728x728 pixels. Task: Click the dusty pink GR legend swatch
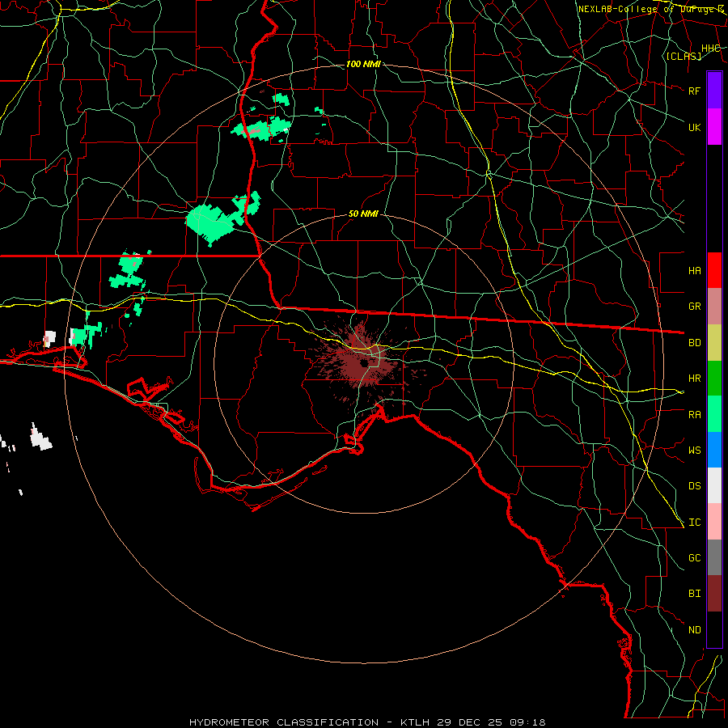pyautogui.click(x=714, y=307)
